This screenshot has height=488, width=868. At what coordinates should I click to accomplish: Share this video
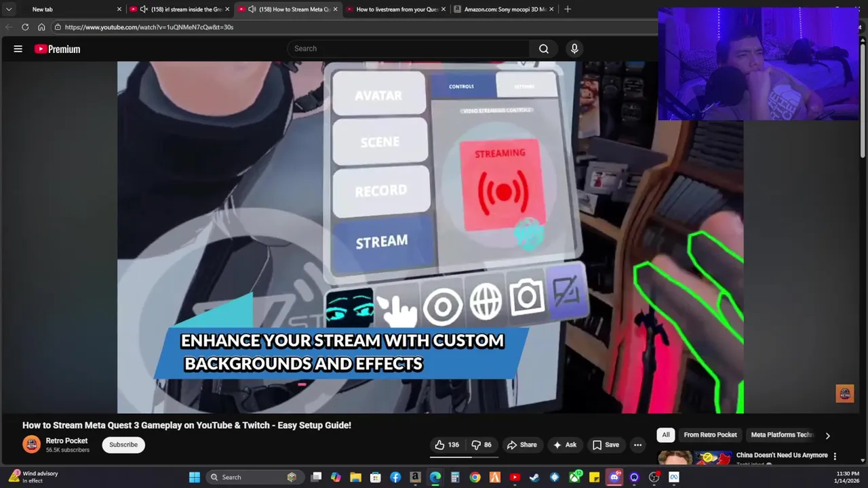pyautogui.click(x=521, y=445)
